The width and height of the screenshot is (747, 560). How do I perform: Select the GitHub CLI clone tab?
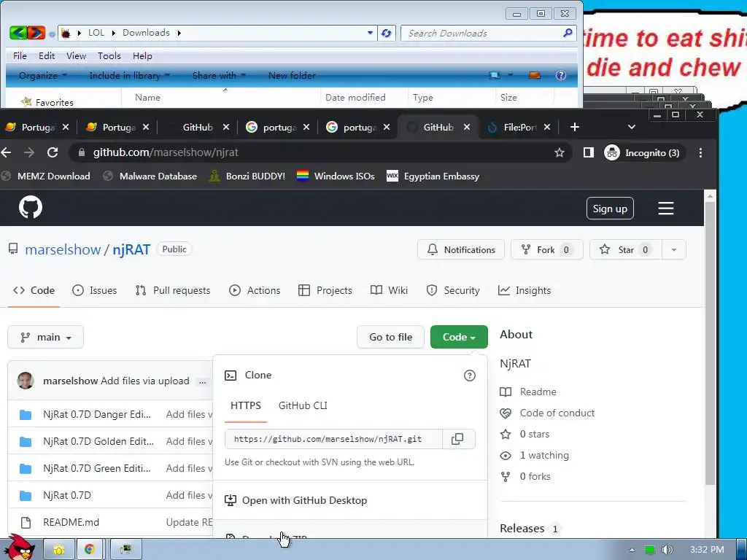pos(303,405)
